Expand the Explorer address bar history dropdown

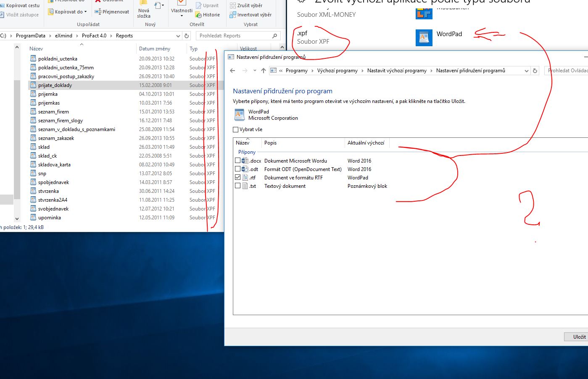coord(178,36)
